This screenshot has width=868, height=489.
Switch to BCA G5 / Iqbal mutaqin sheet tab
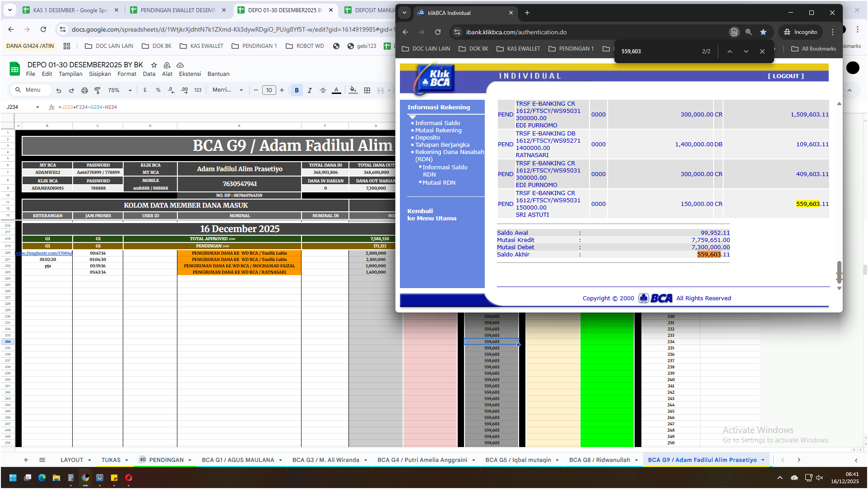click(518, 460)
